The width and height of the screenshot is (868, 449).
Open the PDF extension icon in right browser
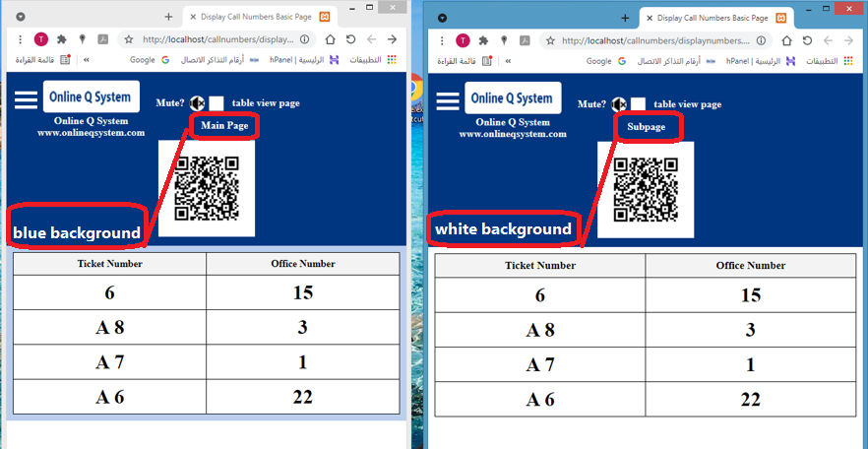(526, 41)
